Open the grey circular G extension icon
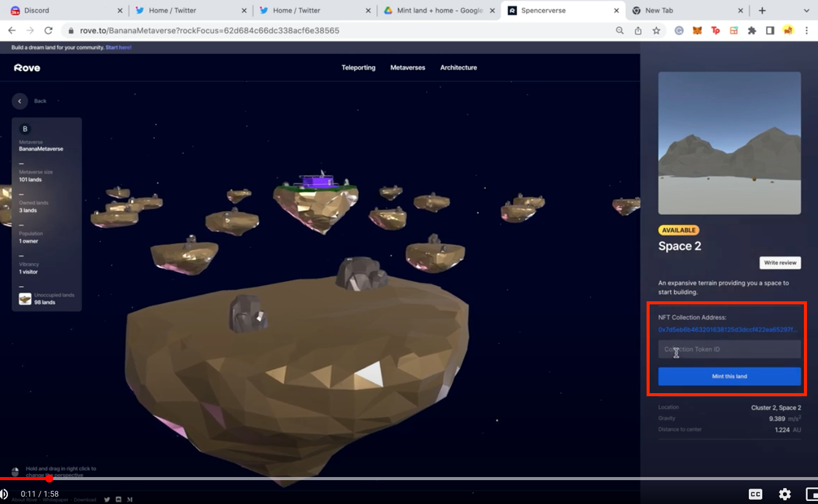This screenshot has width=818, height=504. point(678,31)
